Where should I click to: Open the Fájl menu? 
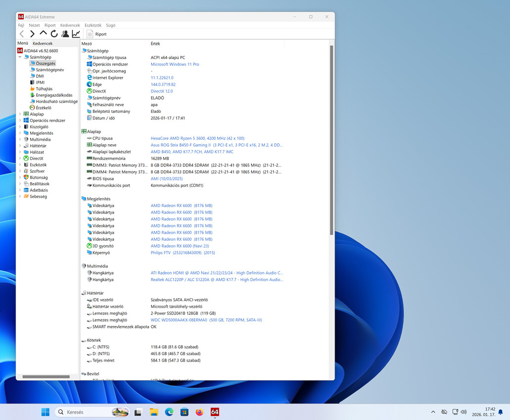pos(21,25)
